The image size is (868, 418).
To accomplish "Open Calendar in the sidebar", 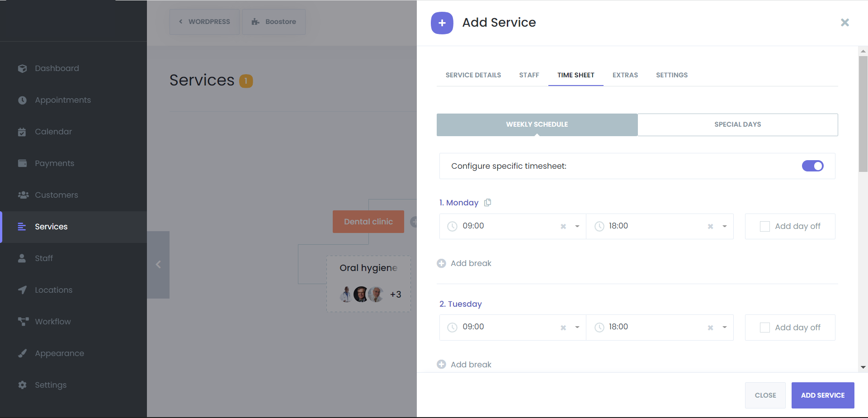I will [x=53, y=132].
